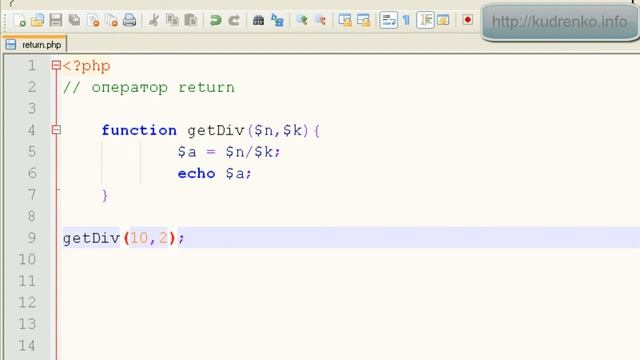Click the comment text 'оператор return'
Image resolution: width=640 pixels, height=360 pixels.
click(x=163, y=87)
